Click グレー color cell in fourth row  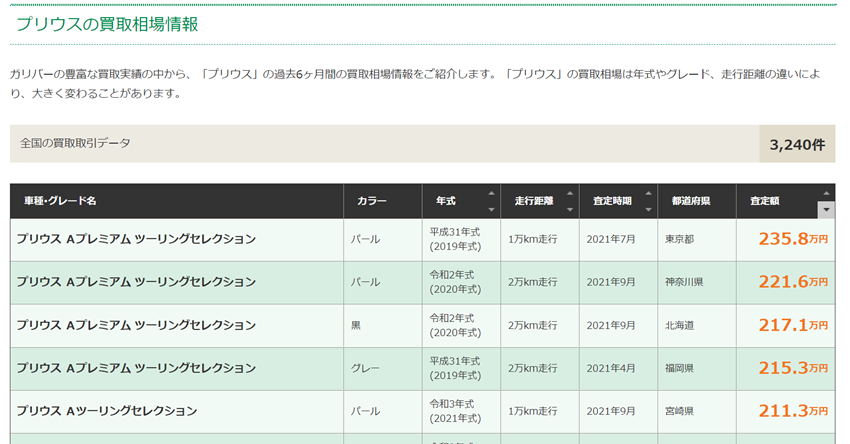[365, 368]
